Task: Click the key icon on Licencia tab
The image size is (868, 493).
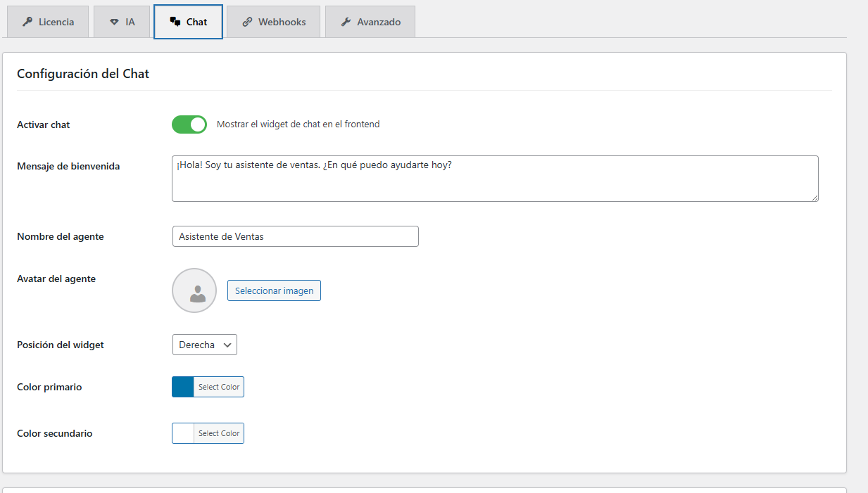Action: [x=27, y=22]
